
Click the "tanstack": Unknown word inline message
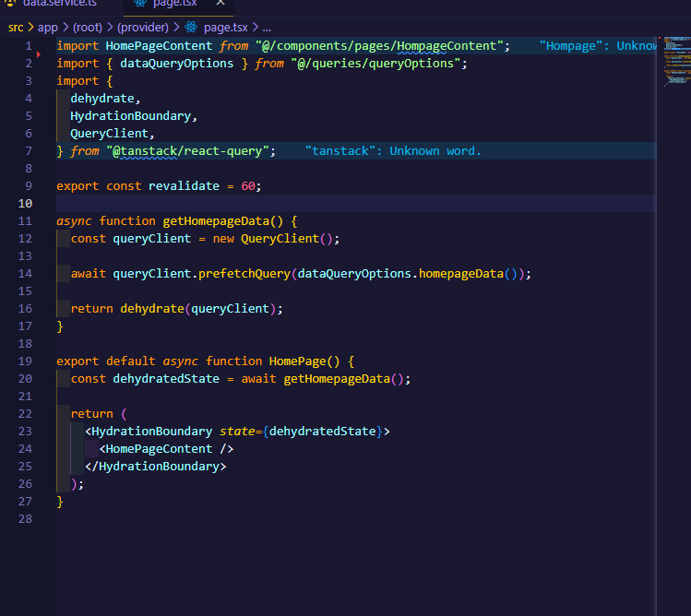coord(393,151)
